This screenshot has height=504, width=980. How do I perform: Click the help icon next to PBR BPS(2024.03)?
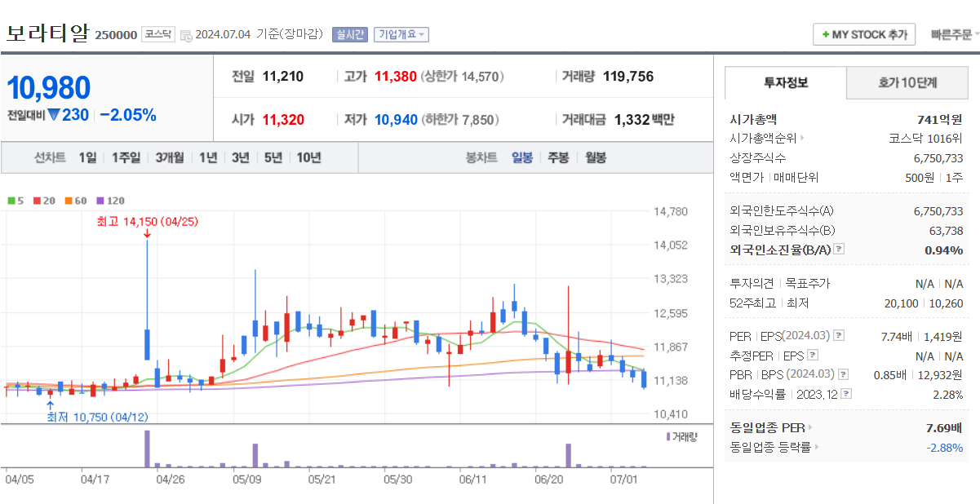coord(843,374)
